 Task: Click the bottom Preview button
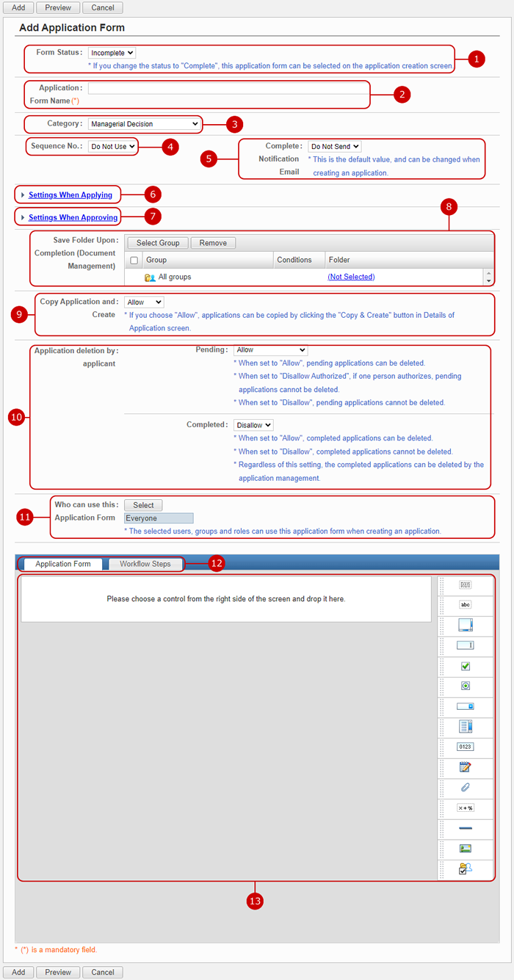pos(58,972)
